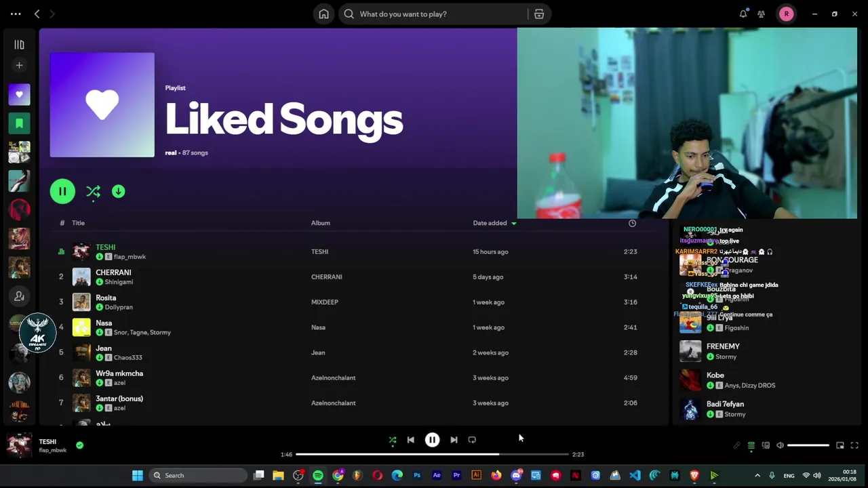
Task: Open File Explorer from the taskbar
Action: [x=278, y=475]
